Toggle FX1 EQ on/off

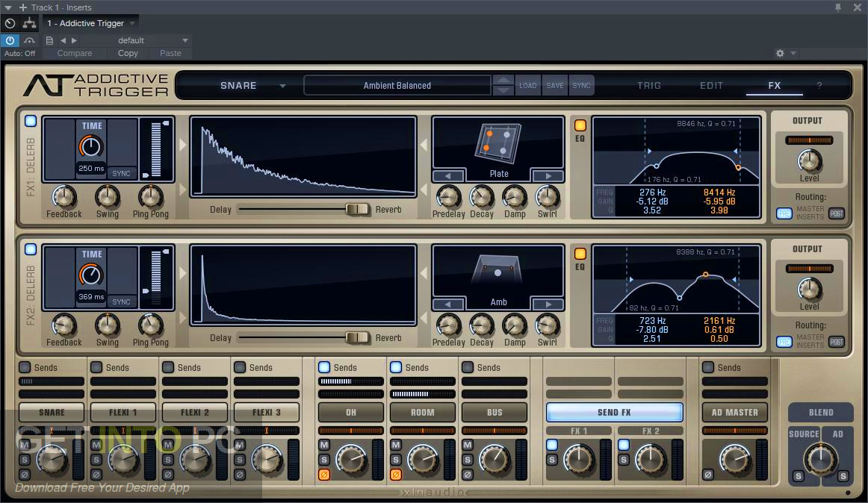pyautogui.click(x=580, y=125)
